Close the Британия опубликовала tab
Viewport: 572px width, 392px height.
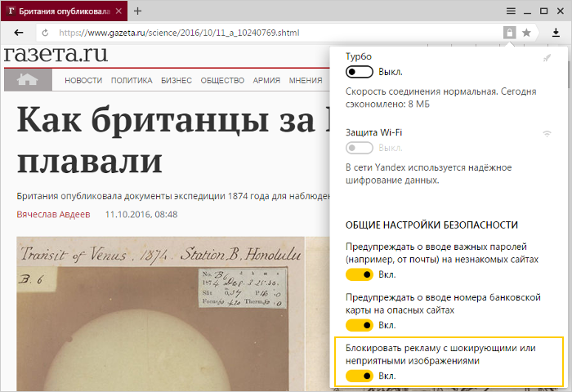pos(118,11)
